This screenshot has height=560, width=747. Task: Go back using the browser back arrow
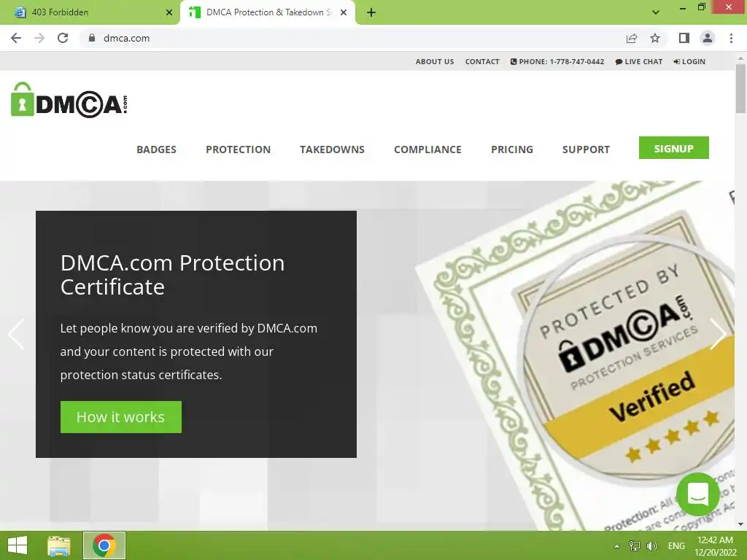16,38
